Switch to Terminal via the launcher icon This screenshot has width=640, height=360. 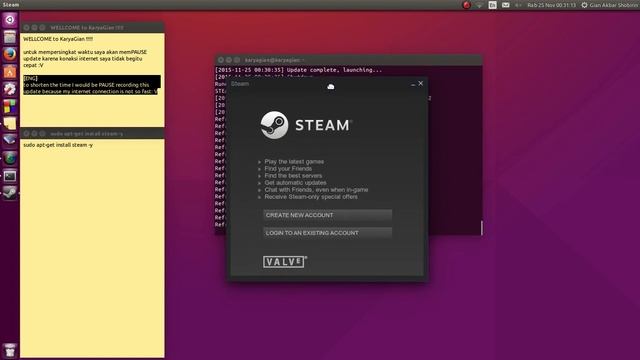coord(10,176)
